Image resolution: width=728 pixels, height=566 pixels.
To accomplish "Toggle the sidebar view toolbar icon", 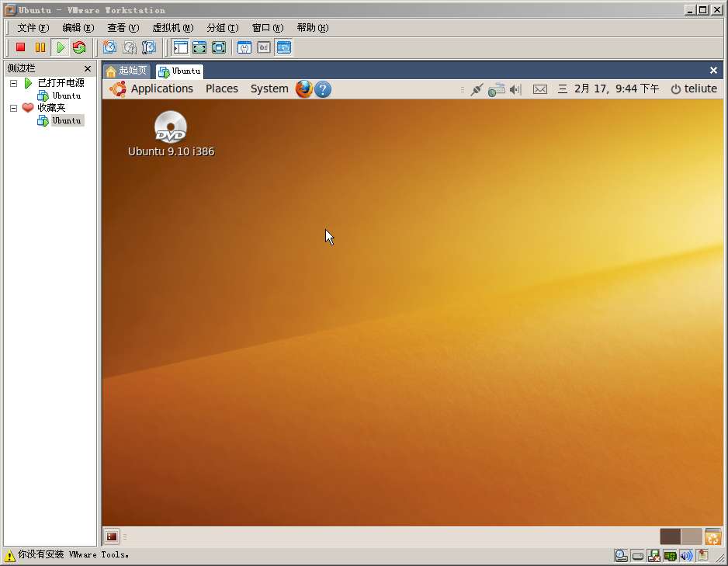I will 180,47.
